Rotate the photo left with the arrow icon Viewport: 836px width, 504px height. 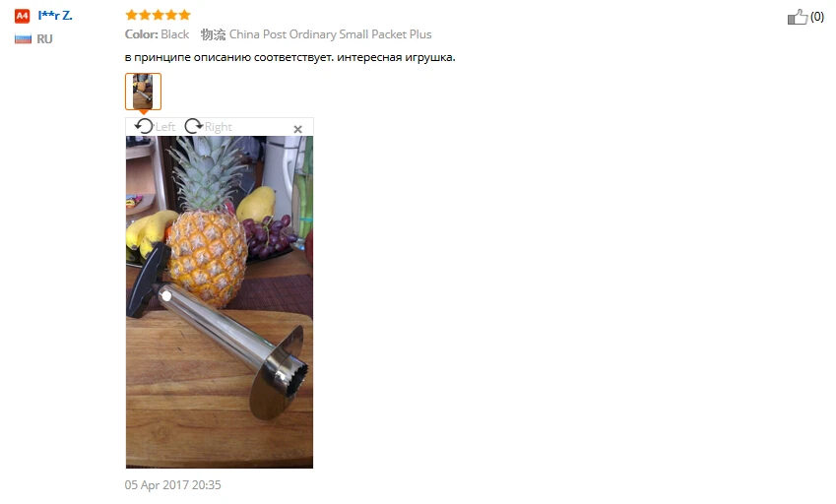144,126
